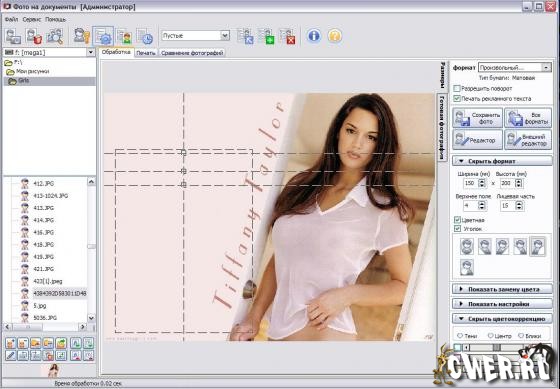The width and height of the screenshot is (560, 389).
Task: Open the Формат Произвольный dropdown
Action: coord(546,67)
